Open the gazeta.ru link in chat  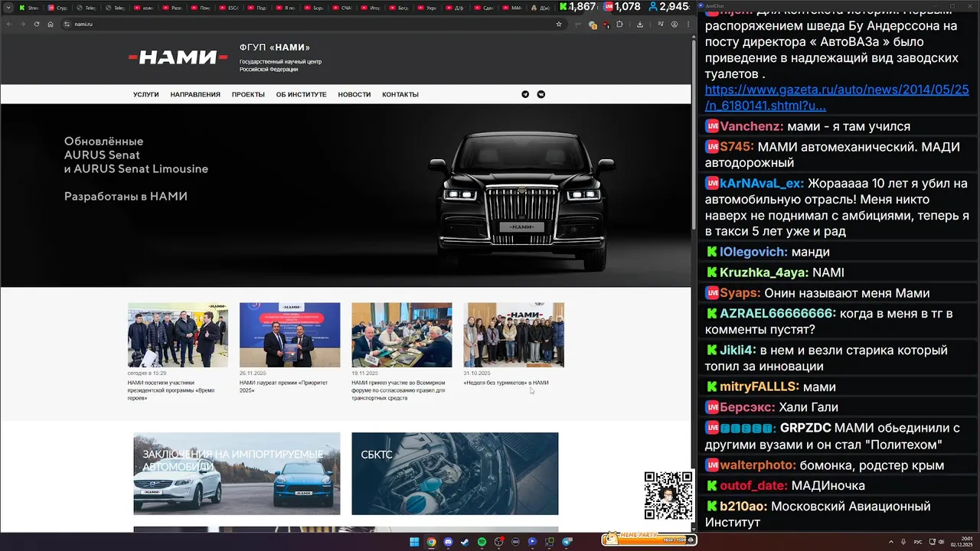point(837,97)
